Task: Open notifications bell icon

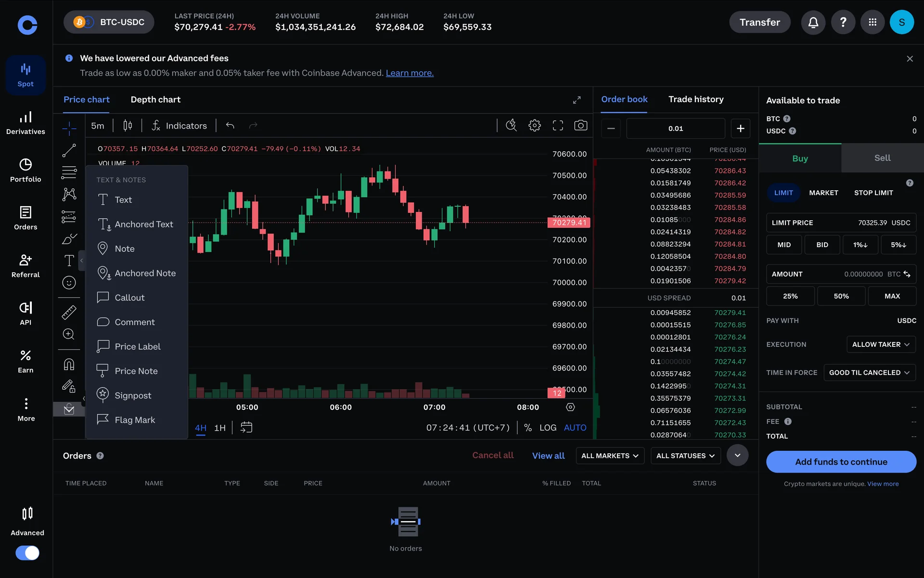Action: click(x=813, y=22)
